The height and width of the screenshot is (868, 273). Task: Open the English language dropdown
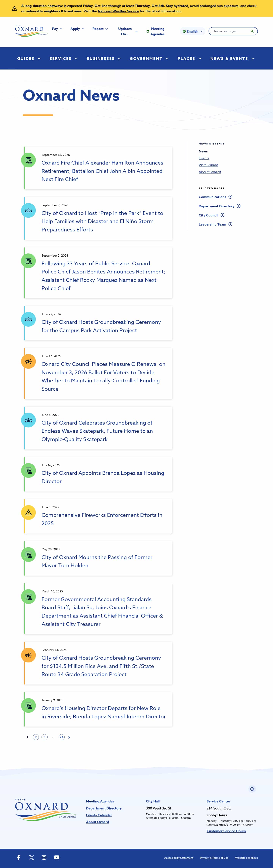click(x=193, y=31)
